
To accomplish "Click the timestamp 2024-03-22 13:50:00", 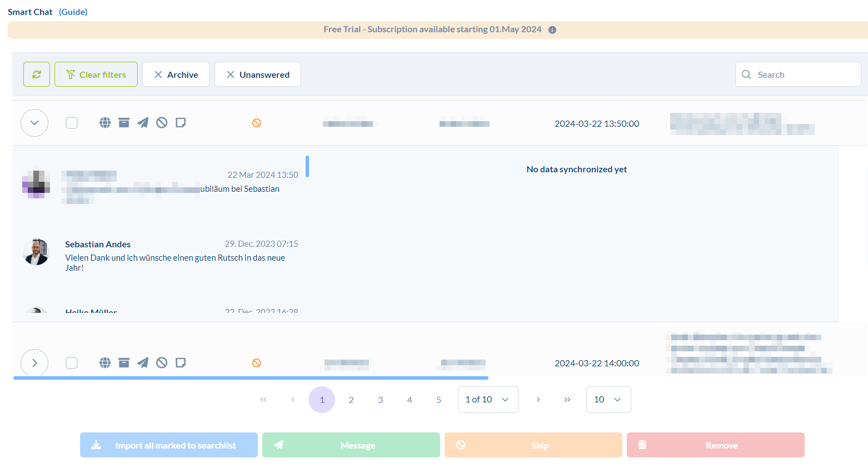I will tap(597, 123).
